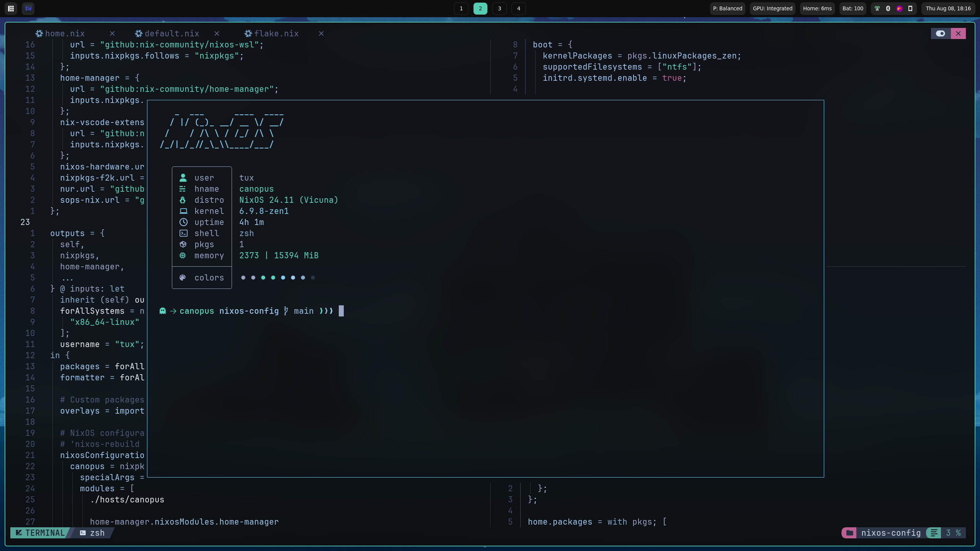This screenshot has width=980, height=551.
Task: Click the $W icon in top bar
Action: [28, 8]
